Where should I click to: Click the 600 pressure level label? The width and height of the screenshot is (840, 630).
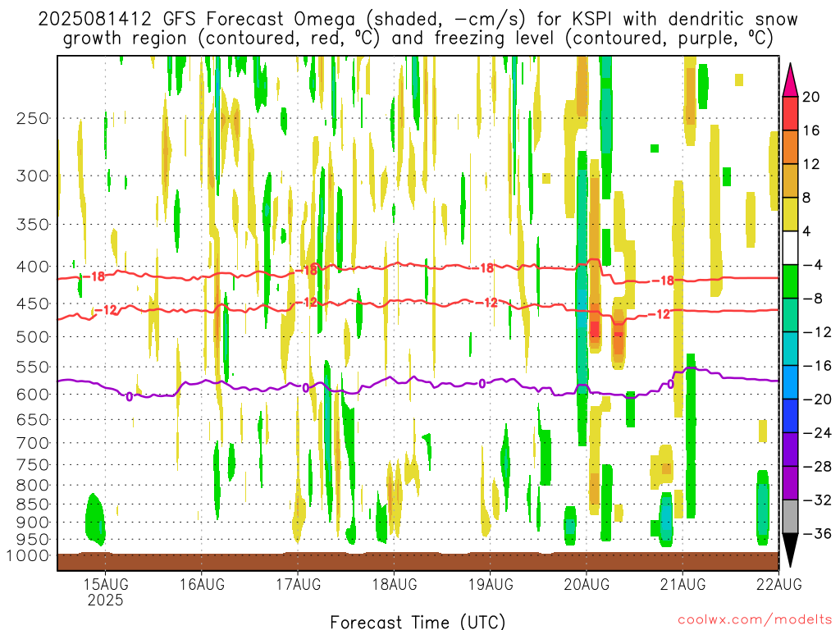33,395
